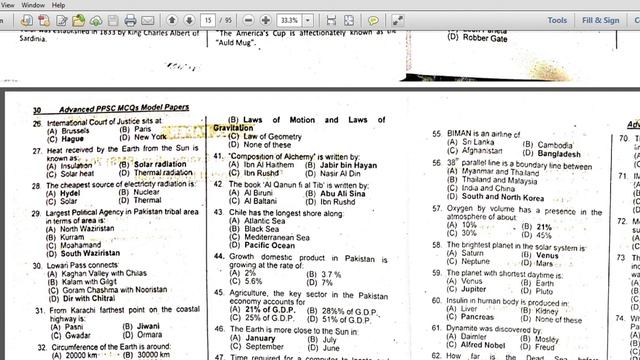The width and height of the screenshot is (640, 360).
Task: Click the fit width scrolling icon
Action: [331, 20]
